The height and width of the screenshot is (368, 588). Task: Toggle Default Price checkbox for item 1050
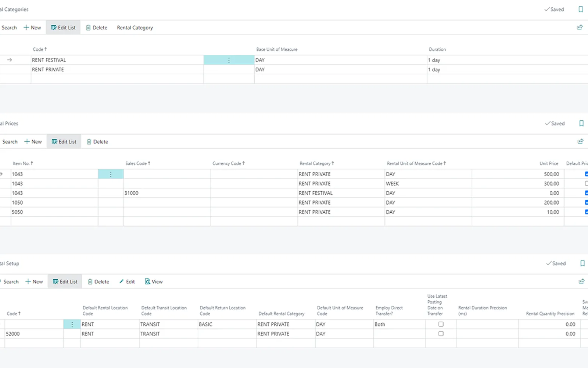[587, 203]
